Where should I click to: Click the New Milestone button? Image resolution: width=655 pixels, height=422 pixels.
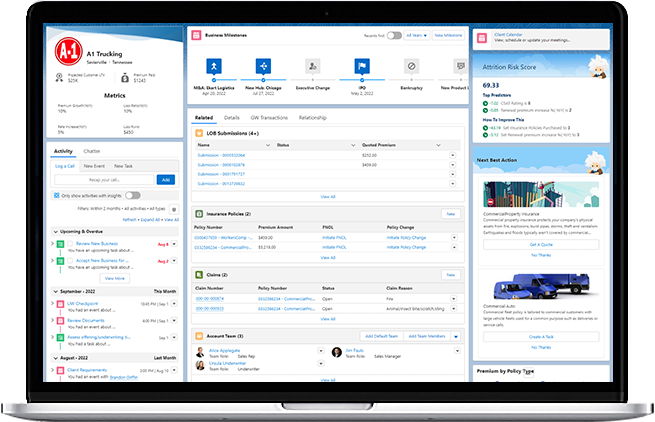click(x=446, y=35)
